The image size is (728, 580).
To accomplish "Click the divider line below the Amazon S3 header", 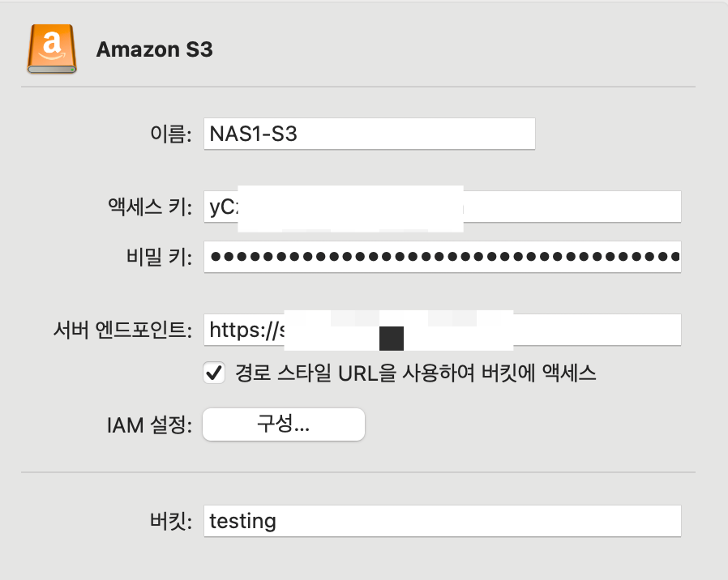I will click(358, 86).
